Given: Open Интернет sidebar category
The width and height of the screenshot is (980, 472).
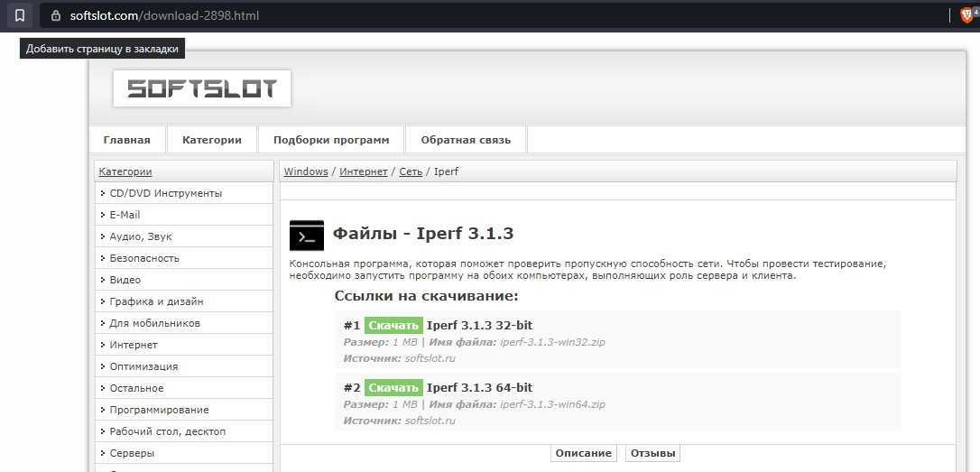Looking at the screenshot, I should point(134,345).
